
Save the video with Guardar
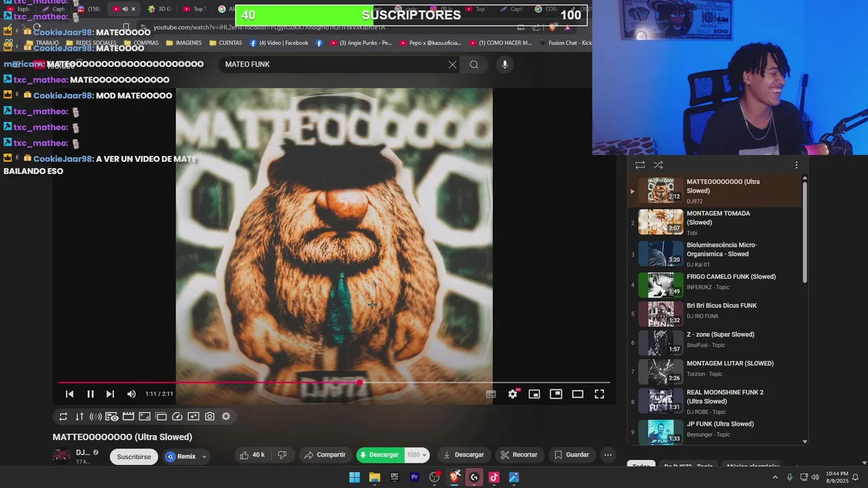(572, 455)
